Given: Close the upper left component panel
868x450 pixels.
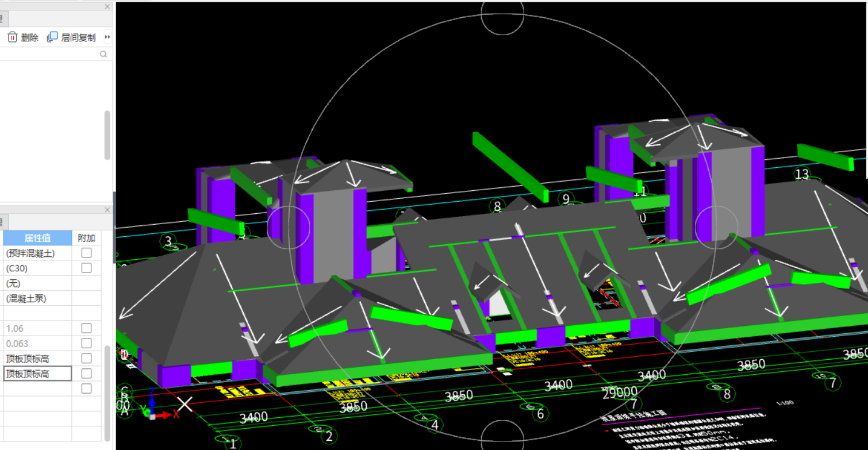Looking at the screenshot, I should 107,6.
